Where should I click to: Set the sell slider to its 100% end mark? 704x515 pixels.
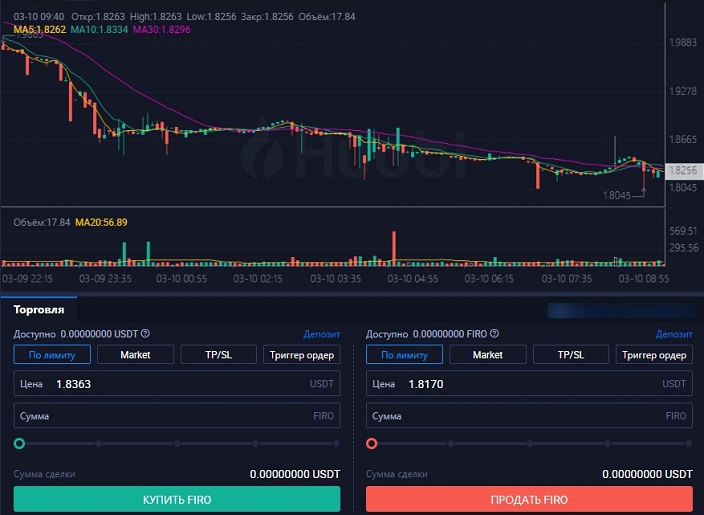coord(689,444)
